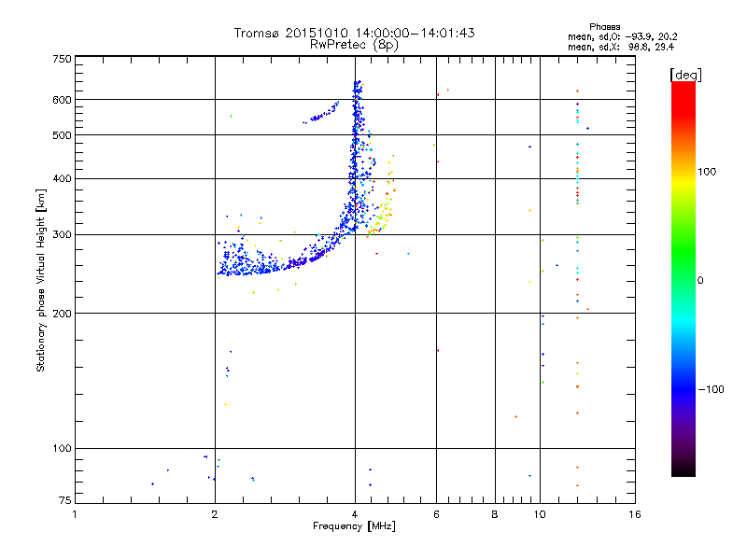The image size is (747, 560).
Task: Click the y-axis '400' tick label
Action: pos(62,179)
